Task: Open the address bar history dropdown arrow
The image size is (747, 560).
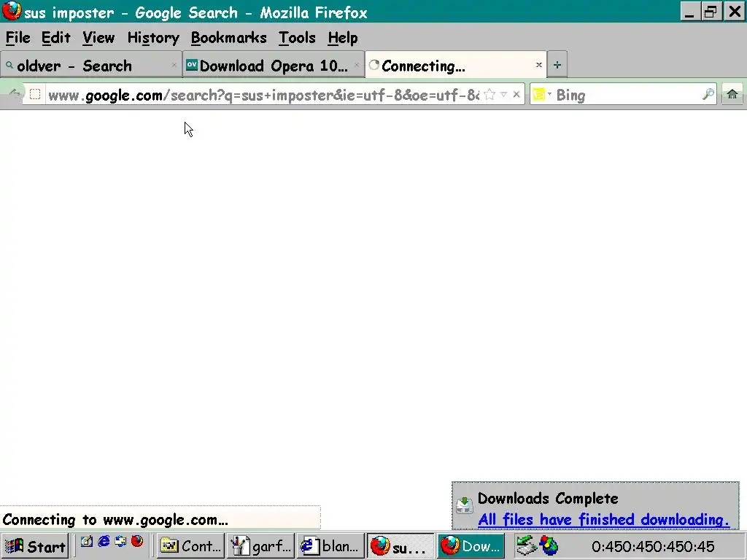Action: (503, 94)
